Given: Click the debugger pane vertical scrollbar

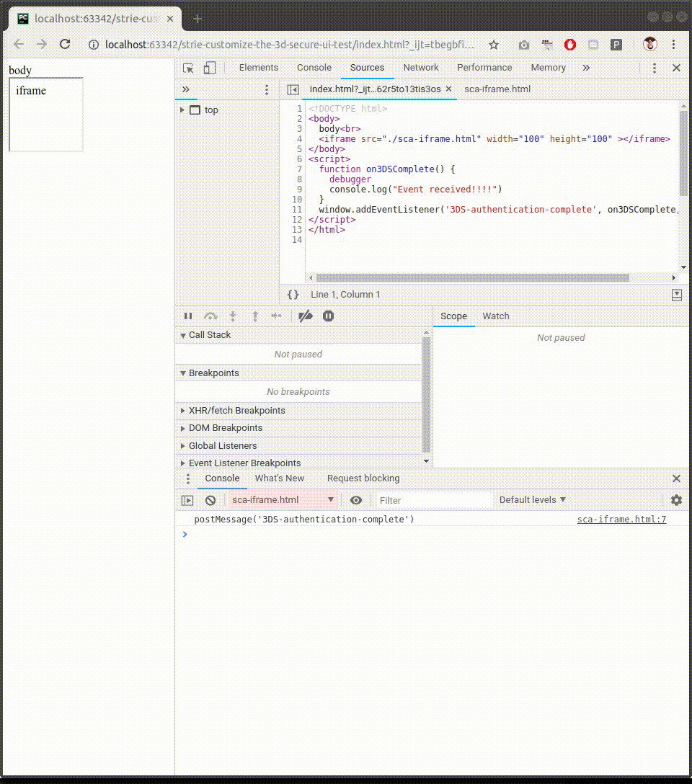Looking at the screenshot, I should point(426,394).
